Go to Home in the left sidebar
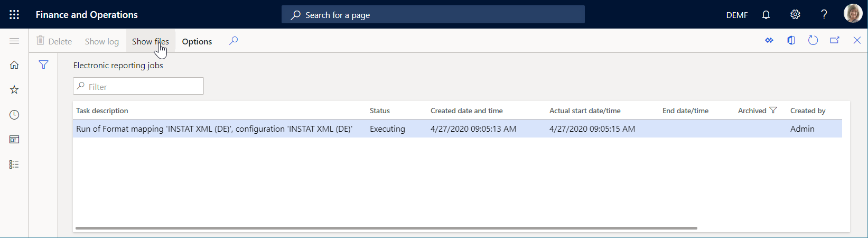 pos(14,65)
